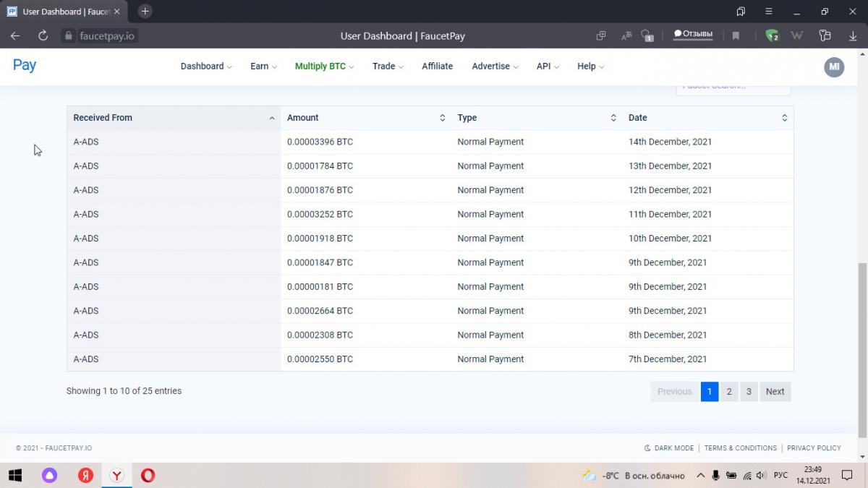The image size is (868, 488).
Task: Click the 0.00002550 BTC amount
Action: pyautogui.click(x=320, y=359)
